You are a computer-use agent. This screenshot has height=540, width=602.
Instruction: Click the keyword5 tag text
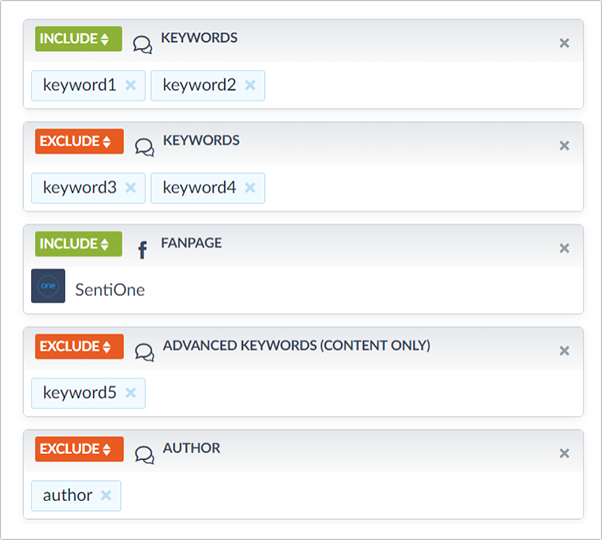coord(79,393)
